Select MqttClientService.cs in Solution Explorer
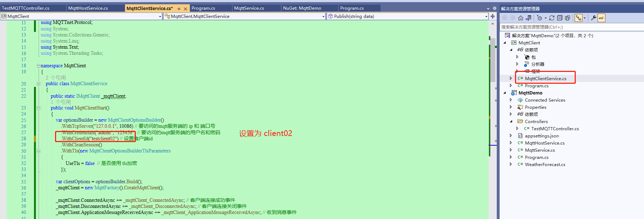The image size is (644, 219). [545, 78]
